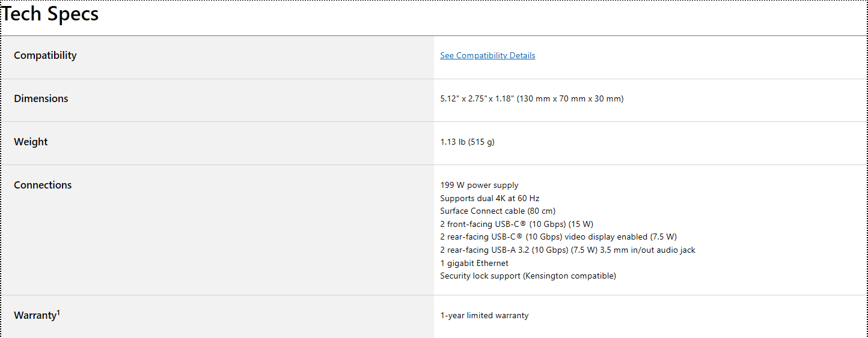Viewport: 868px width, 338px height.
Task: Click the Tech Specs heading
Action: point(50,14)
